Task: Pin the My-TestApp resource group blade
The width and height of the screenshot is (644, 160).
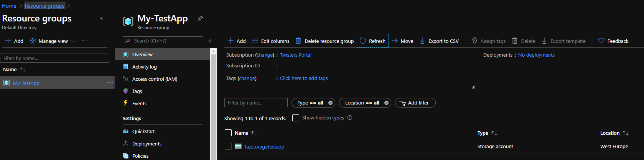Action: [200, 18]
